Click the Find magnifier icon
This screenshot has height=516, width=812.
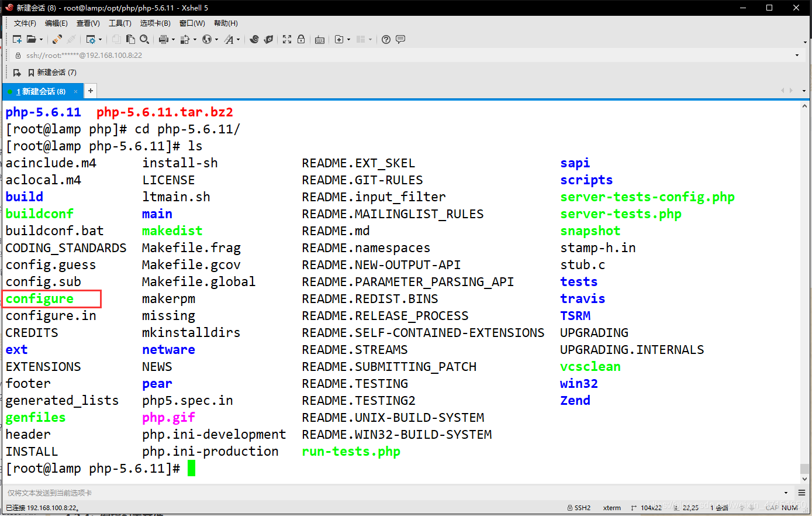point(144,39)
